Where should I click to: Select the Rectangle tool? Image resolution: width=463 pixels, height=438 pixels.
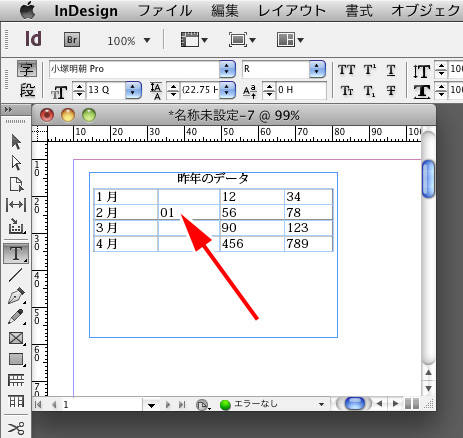pos(16,359)
